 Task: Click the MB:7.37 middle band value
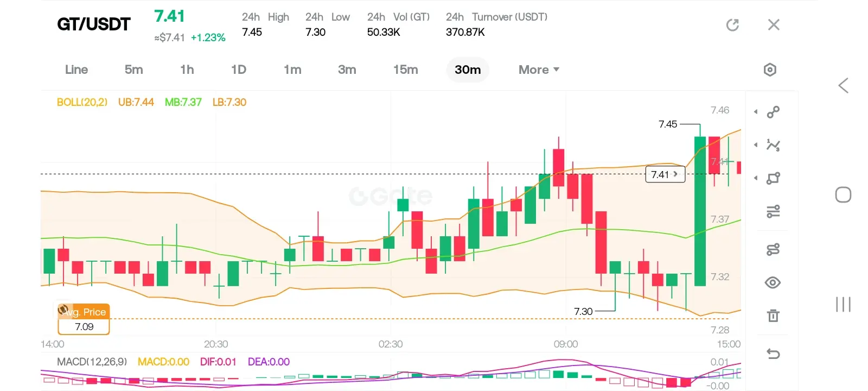coord(183,102)
